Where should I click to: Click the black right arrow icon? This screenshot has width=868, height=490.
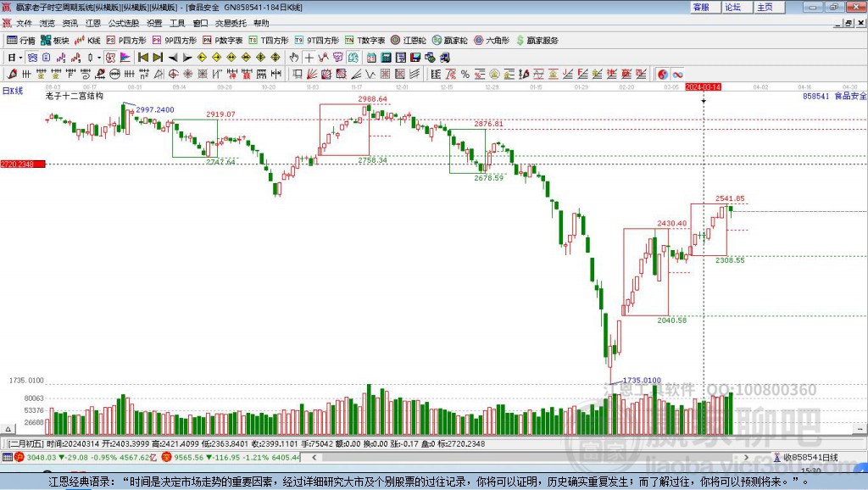pos(187,58)
